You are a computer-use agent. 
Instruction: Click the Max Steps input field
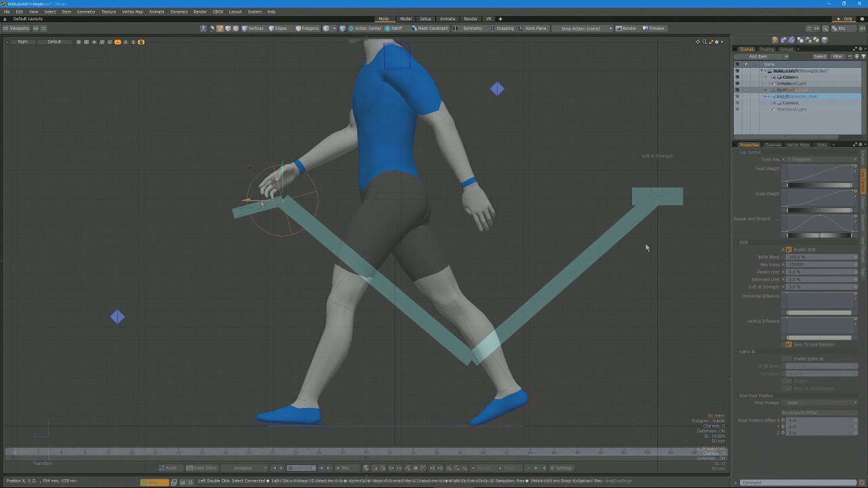click(822, 264)
